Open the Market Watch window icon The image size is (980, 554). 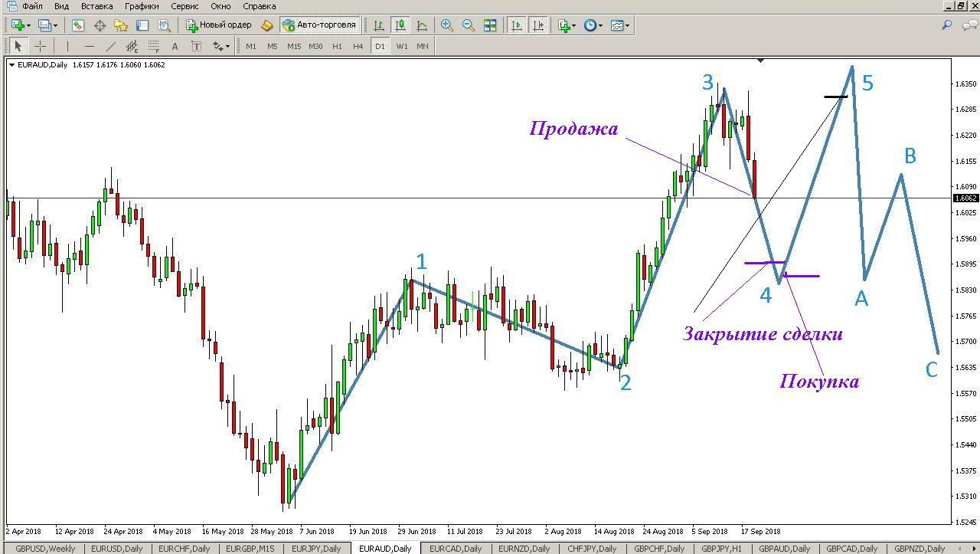pyautogui.click(x=78, y=25)
